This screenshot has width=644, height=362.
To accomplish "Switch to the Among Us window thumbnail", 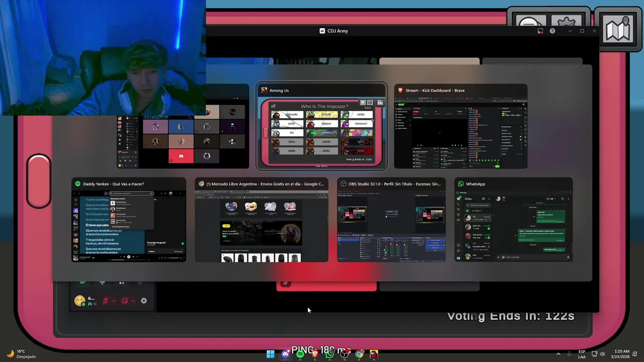I will [322, 126].
